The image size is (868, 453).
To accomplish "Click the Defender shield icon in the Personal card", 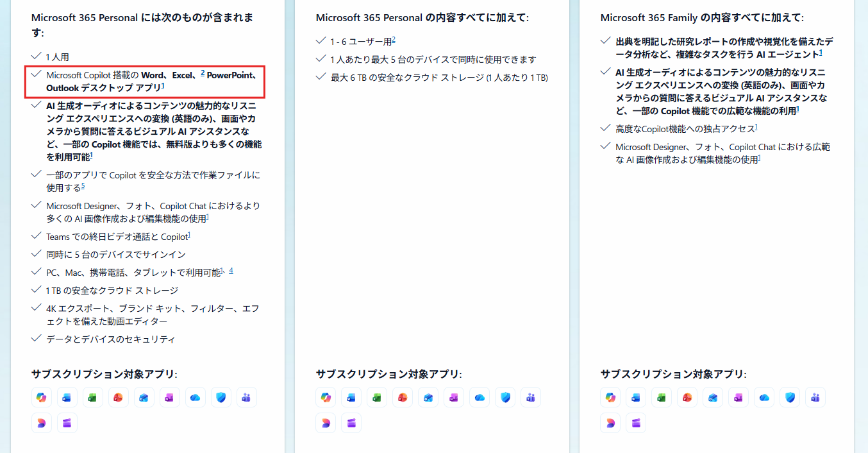I will pyautogui.click(x=221, y=397).
